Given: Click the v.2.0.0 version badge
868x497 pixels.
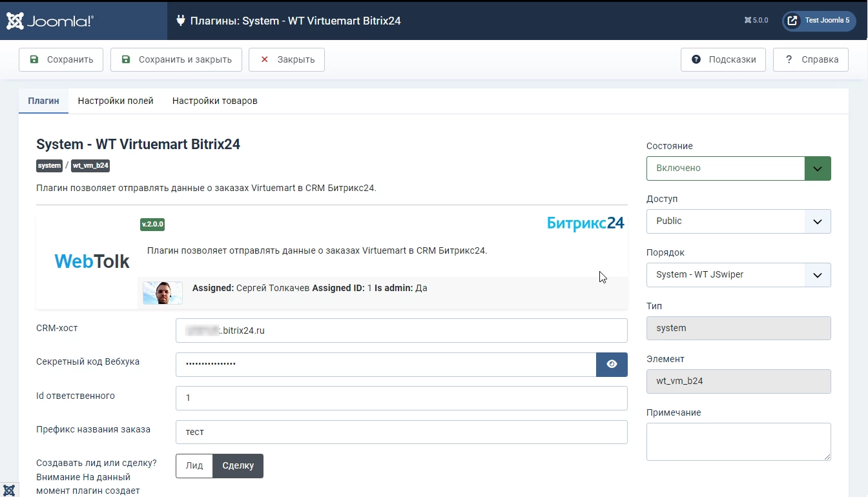Looking at the screenshot, I should (x=152, y=225).
